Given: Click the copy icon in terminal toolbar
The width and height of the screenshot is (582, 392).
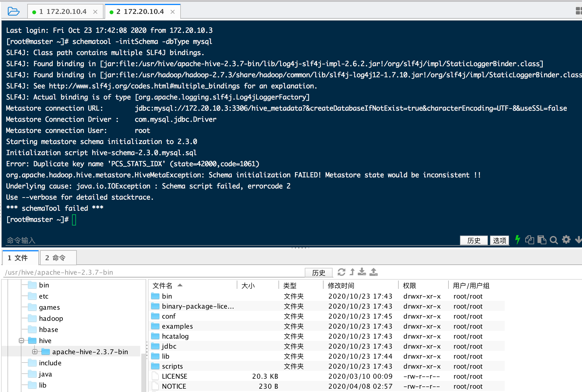Looking at the screenshot, I should point(529,240).
